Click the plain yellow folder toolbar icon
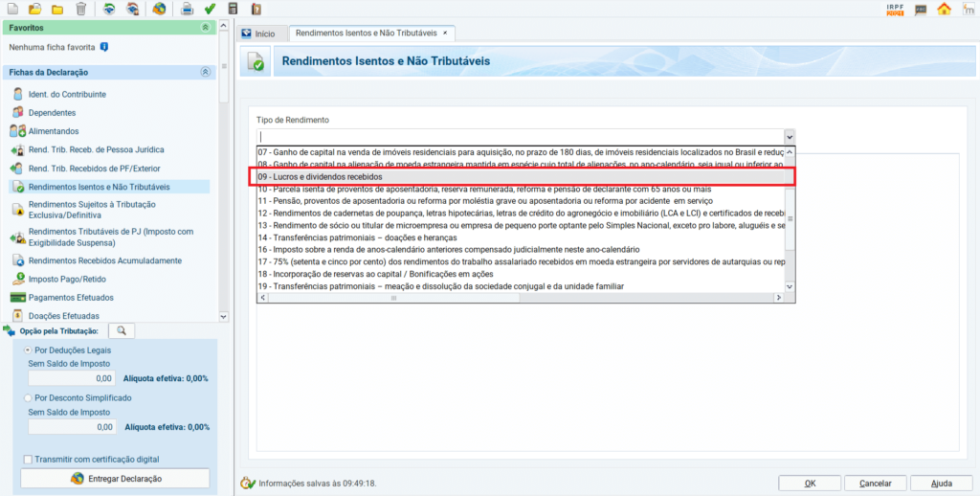This screenshot has height=496, width=980. coord(57,9)
